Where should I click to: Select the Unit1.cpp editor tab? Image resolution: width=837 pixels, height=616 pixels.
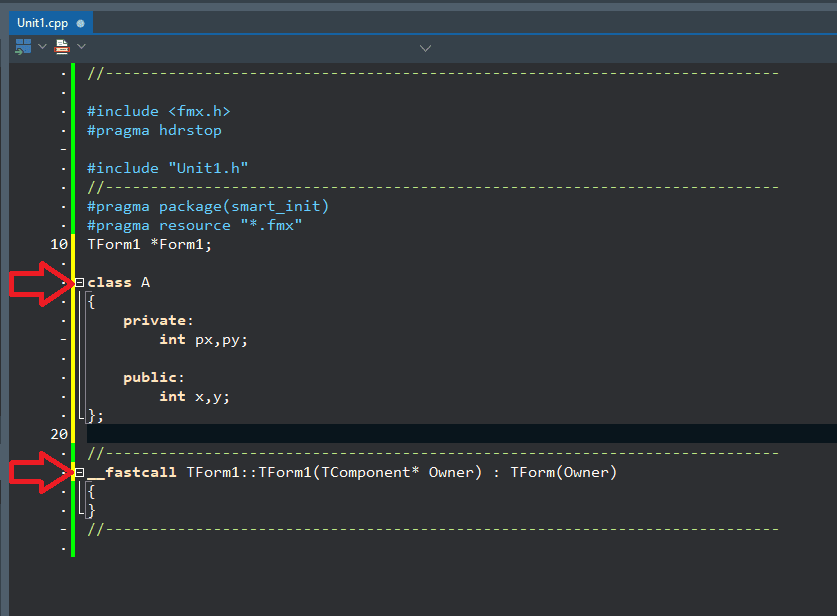(51, 23)
